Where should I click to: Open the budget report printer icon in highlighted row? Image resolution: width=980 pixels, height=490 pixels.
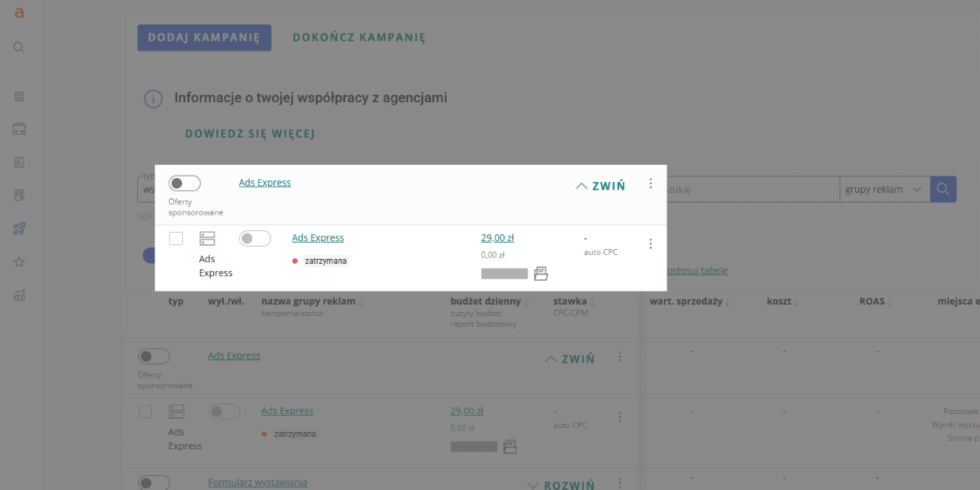541,274
